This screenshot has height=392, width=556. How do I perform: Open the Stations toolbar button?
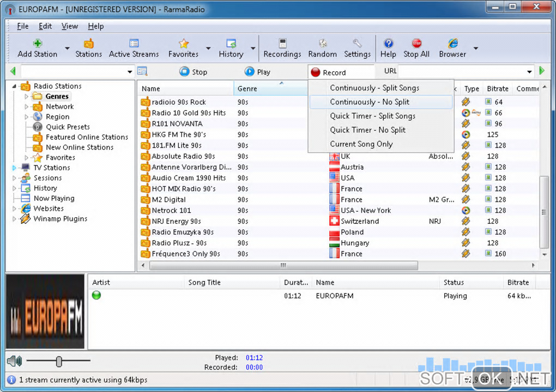pos(88,48)
